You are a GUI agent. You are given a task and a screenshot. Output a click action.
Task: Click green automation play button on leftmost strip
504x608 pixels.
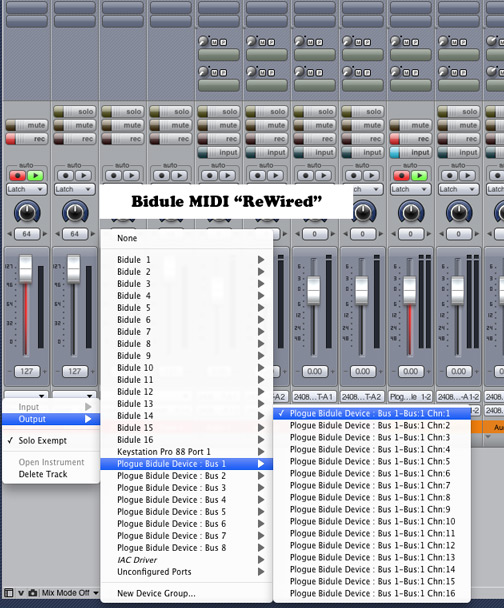pyautogui.click(x=35, y=176)
